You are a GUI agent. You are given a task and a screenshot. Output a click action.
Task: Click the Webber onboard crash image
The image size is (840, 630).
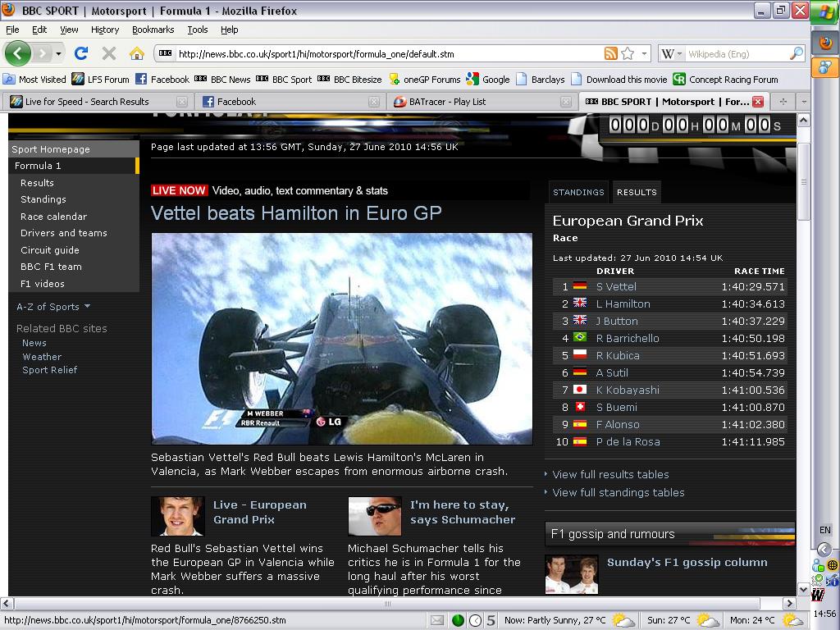point(342,339)
